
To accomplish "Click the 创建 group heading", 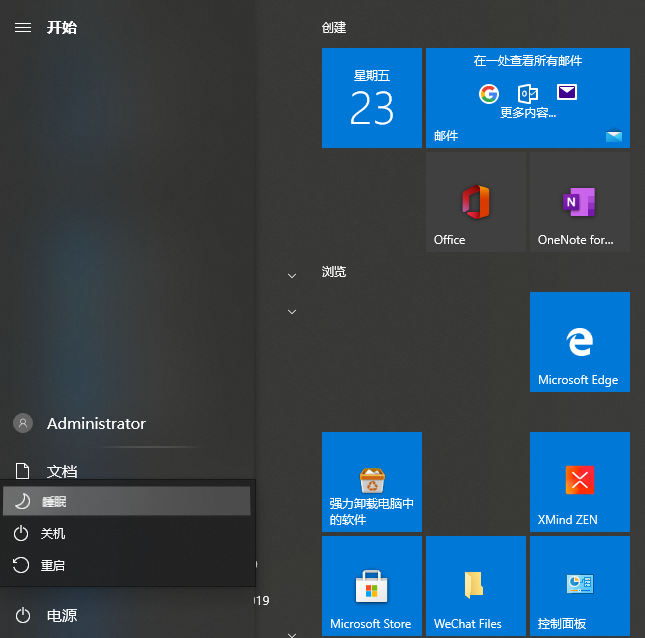I will tap(334, 28).
